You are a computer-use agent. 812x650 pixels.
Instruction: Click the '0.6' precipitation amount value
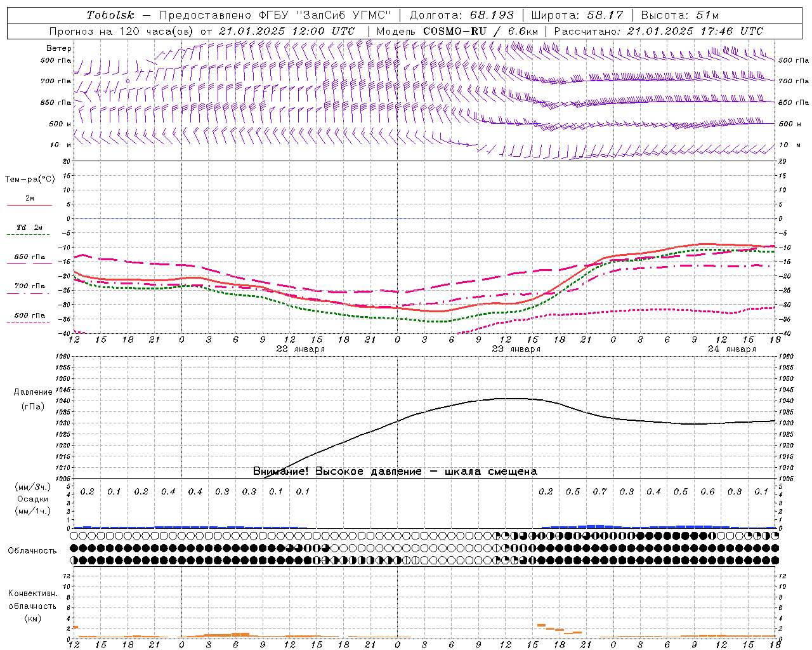tap(707, 492)
